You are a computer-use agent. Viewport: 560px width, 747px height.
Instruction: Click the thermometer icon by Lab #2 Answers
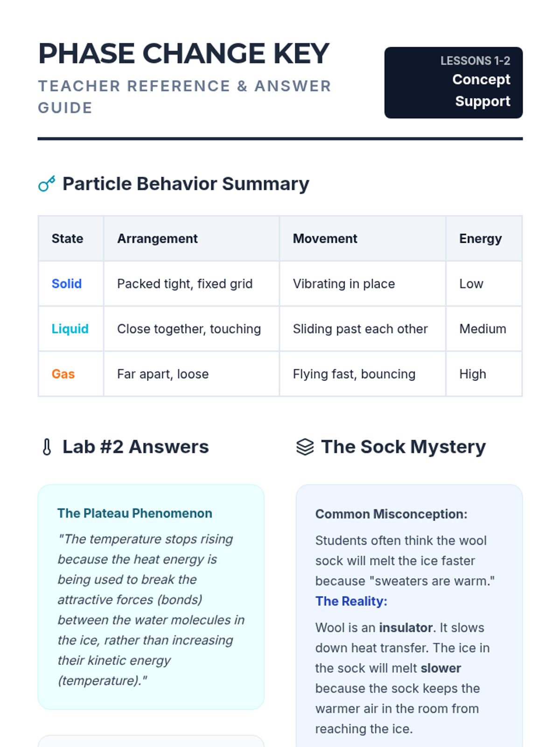click(x=47, y=447)
